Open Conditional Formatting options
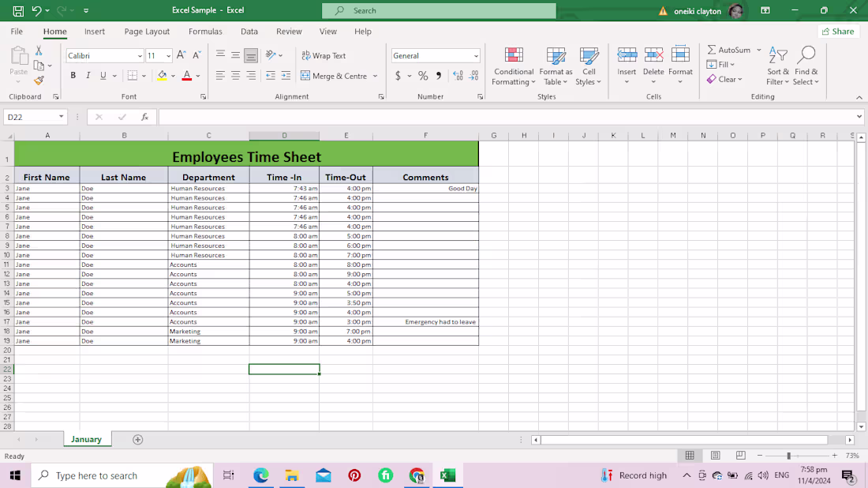 [x=514, y=66]
